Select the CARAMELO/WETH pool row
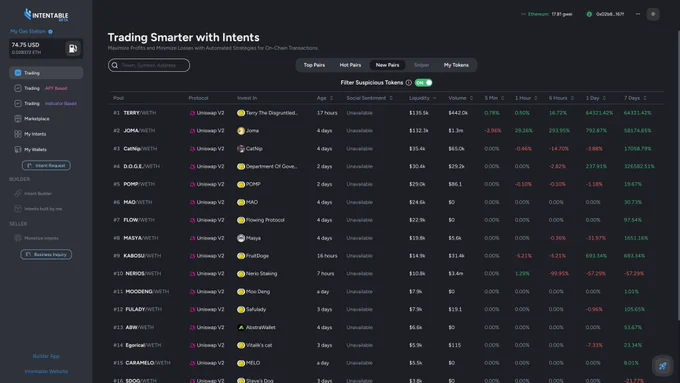The height and width of the screenshot is (383, 680). [x=386, y=363]
